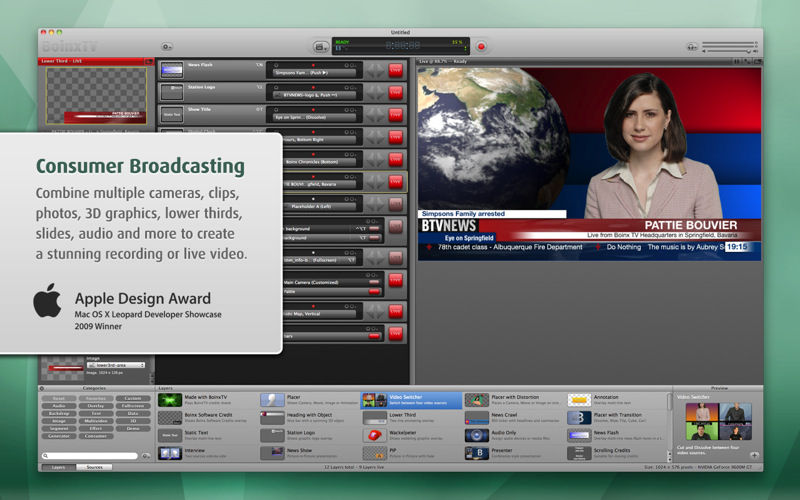Select Boinx Software Credit layer icon
This screenshot has width=800, height=500.
coord(170,418)
